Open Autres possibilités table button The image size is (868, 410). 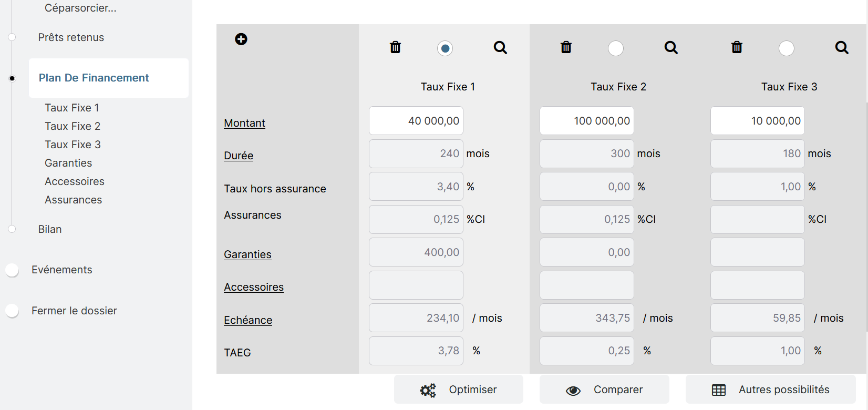[x=770, y=389]
